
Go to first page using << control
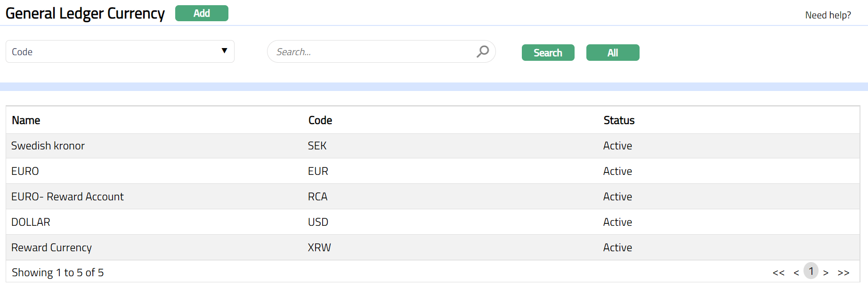point(779,272)
